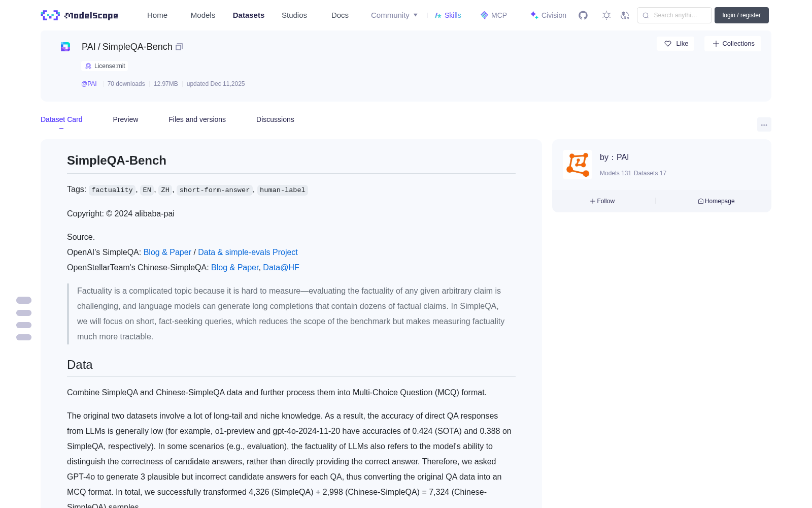Open the Studios nav item
812x508 pixels.
click(294, 15)
